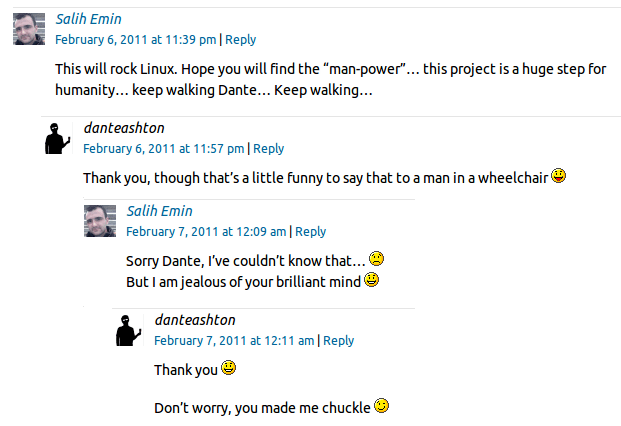Reply to danteashton's 12:11 am comment
Viewport: 621px width, 426px height.
(x=338, y=340)
